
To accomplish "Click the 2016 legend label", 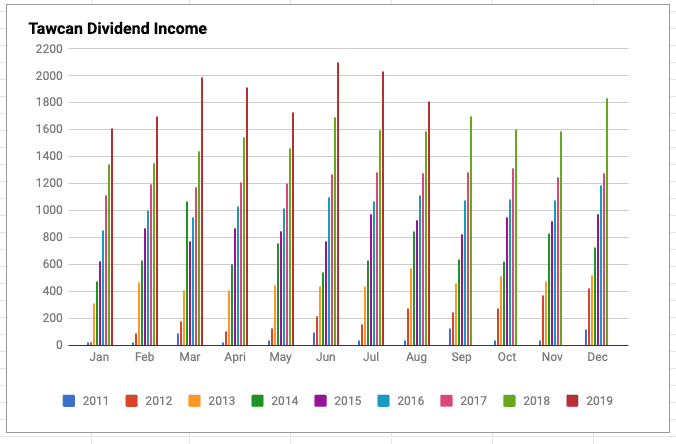I will tap(410, 401).
